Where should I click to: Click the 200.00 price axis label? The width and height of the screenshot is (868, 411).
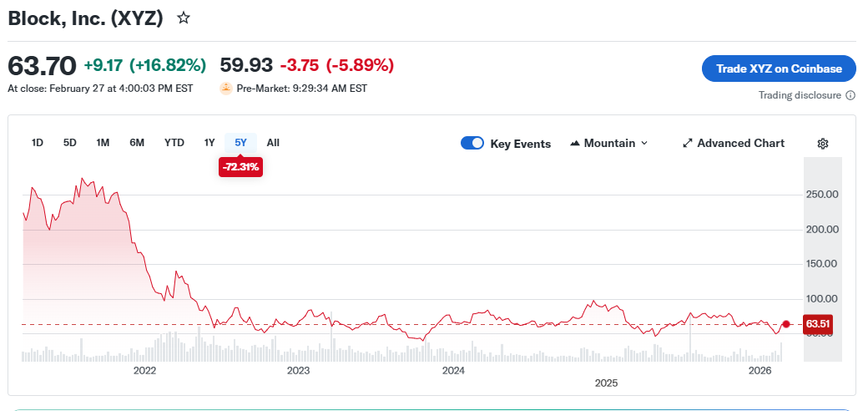[x=822, y=230]
